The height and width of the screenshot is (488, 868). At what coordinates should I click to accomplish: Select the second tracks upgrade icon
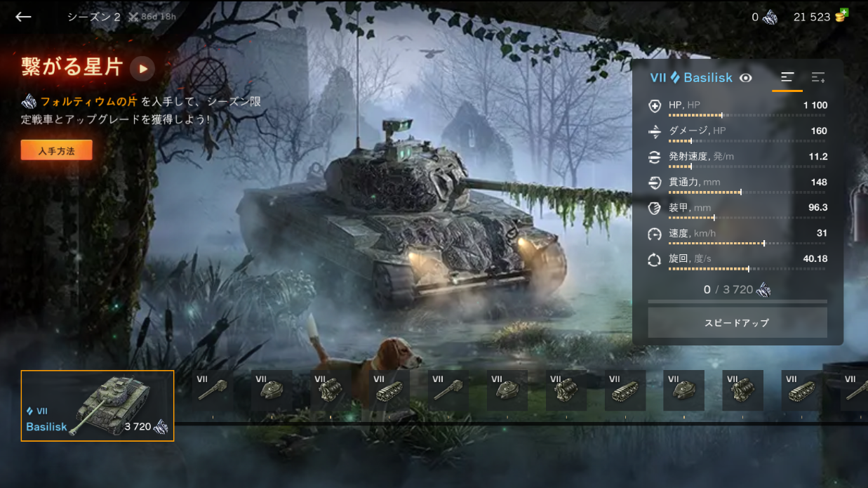tap(625, 390)
